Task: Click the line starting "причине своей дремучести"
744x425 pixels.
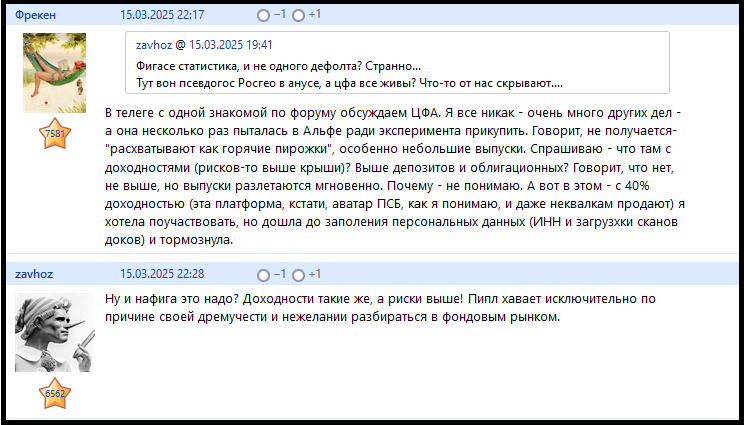Action: (333, 317)
